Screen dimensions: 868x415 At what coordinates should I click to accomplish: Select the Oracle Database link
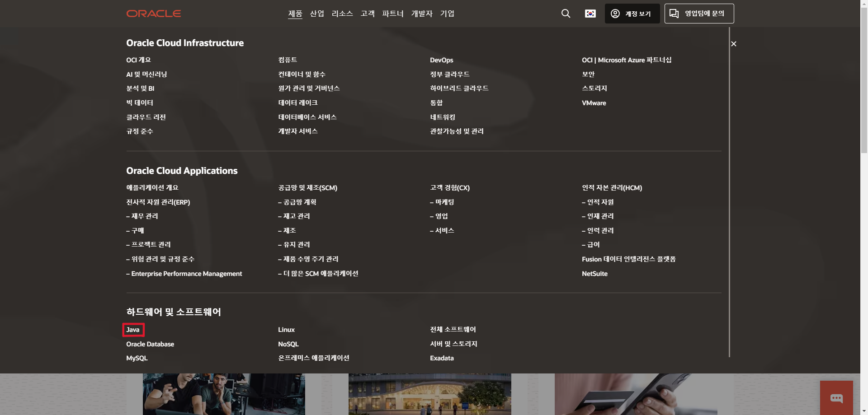tap(150, 344)
